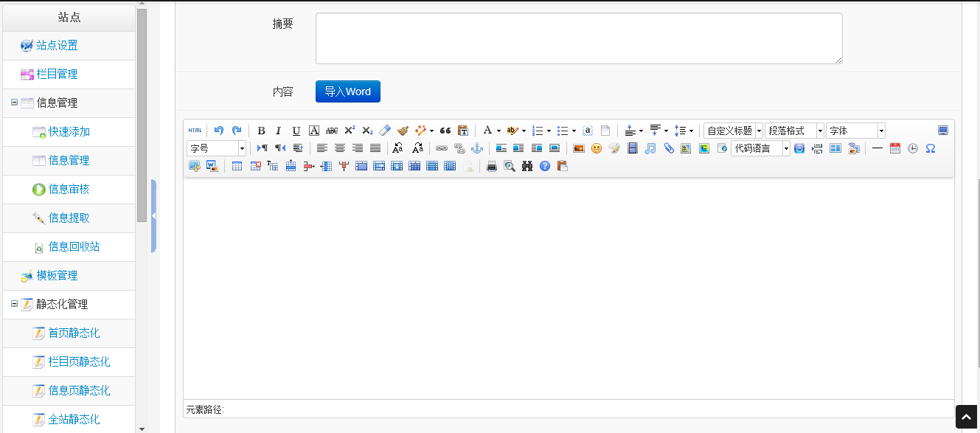Insert music
Image resolution: width=980 pixels, height=433 pixels.
(650, 148)
